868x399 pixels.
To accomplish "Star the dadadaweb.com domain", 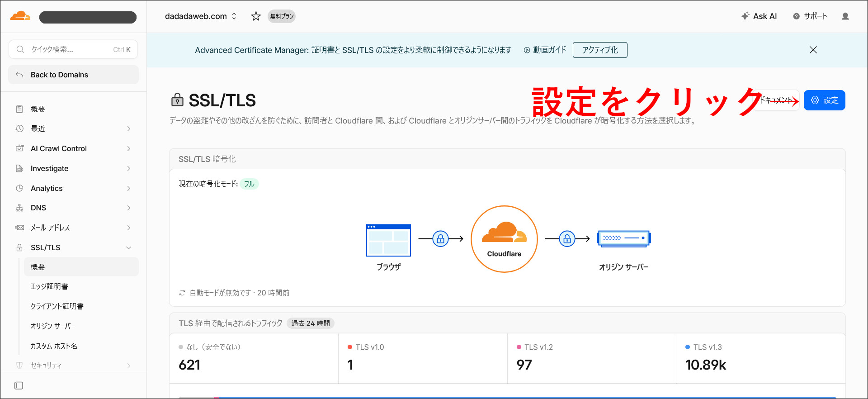I will click(x=256, y=16).
